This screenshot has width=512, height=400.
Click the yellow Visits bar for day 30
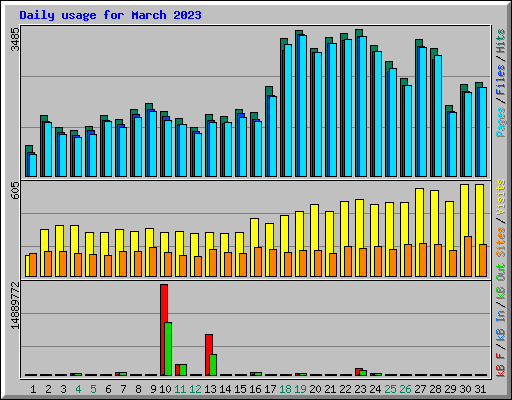(463, 230)
